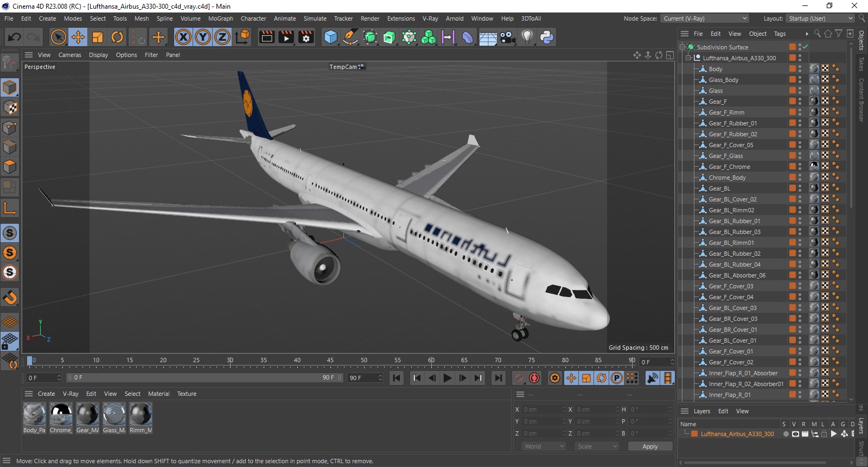This screenshot has width=868, height=467.
Task: Open the V-Ray menu in main menubar
Action: pos(430,18)
